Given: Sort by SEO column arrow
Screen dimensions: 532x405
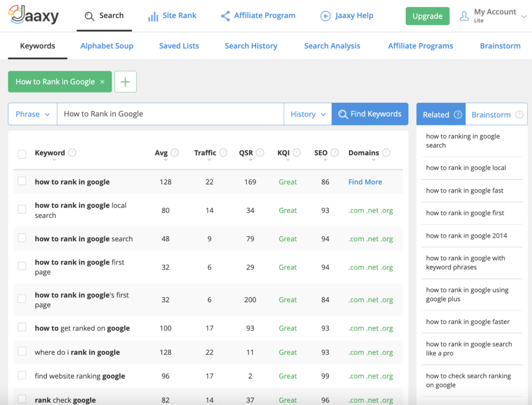Looking at the screenshot, I should (x=325, y=160).
